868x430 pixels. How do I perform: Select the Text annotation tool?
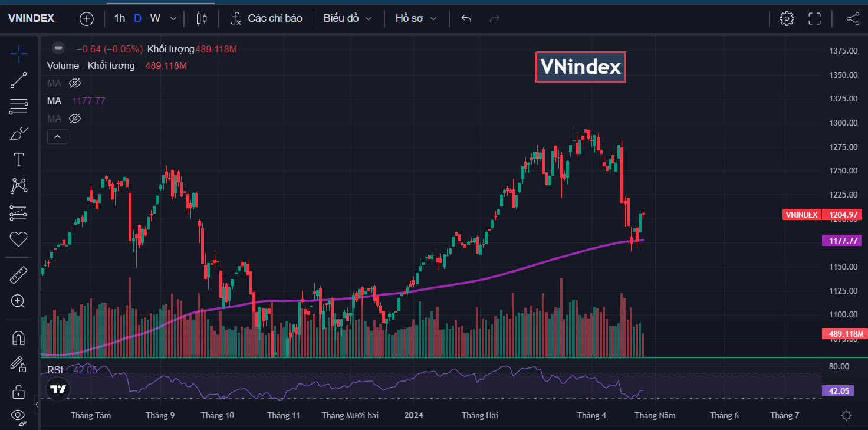[19, 159]
